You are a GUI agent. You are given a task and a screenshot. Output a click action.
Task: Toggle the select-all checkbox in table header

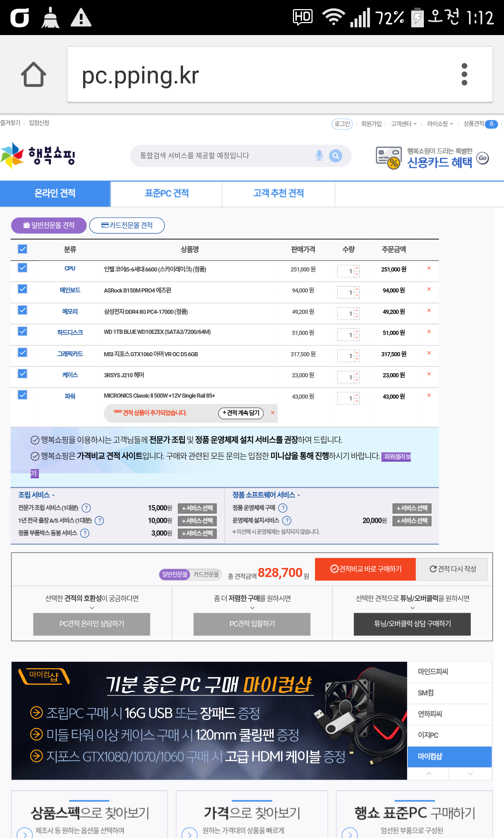pyautogui.click(x=22, y=249)
